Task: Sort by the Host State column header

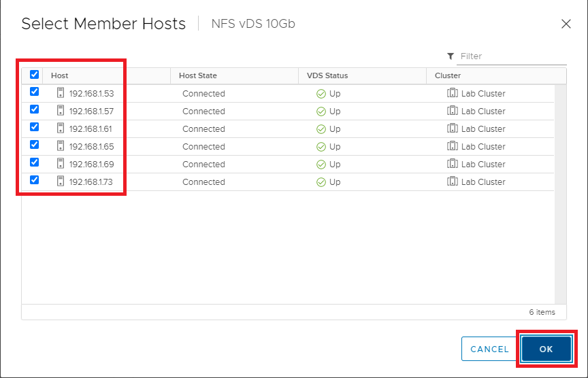Action: pyautogui.click(x=197, y=75)
